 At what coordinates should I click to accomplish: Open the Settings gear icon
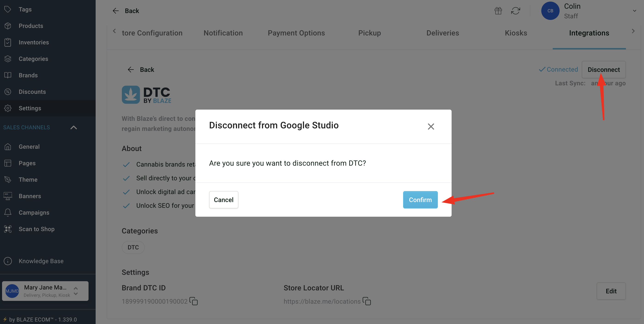(x=8, y=108)
